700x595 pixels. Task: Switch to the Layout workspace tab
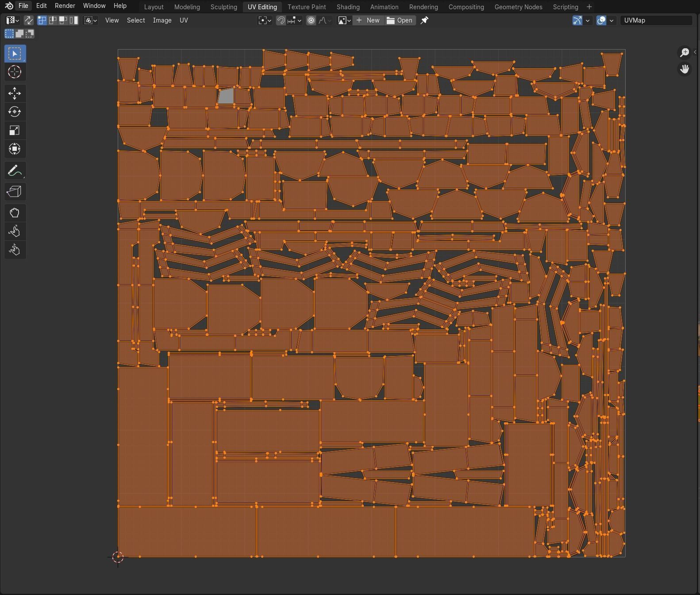(154, 7)
